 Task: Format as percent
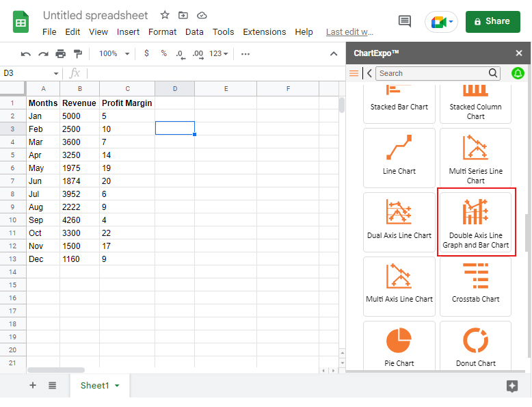click(164, 53)
